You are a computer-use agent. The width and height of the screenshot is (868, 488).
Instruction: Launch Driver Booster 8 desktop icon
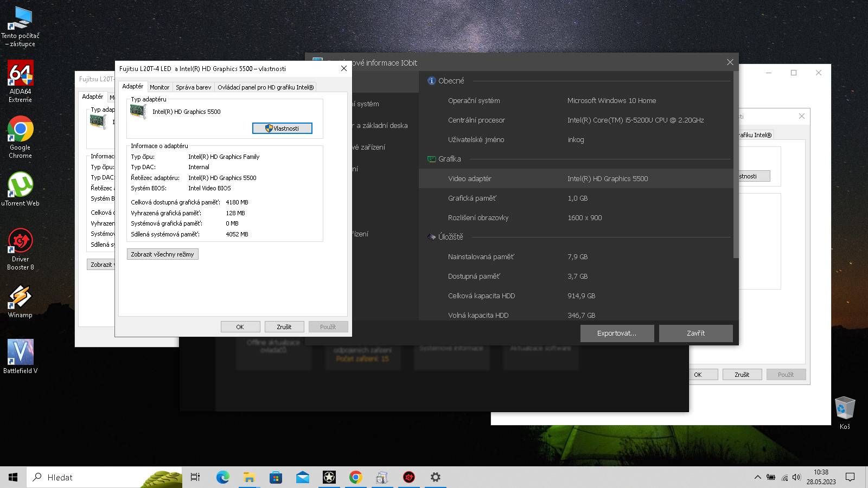(x=21, y=249)
